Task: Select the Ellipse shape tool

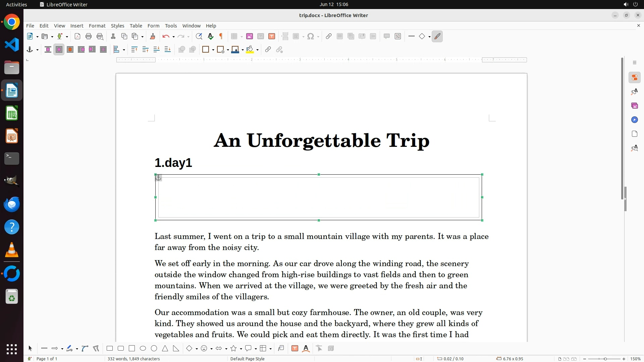Action: coord(143,349)
